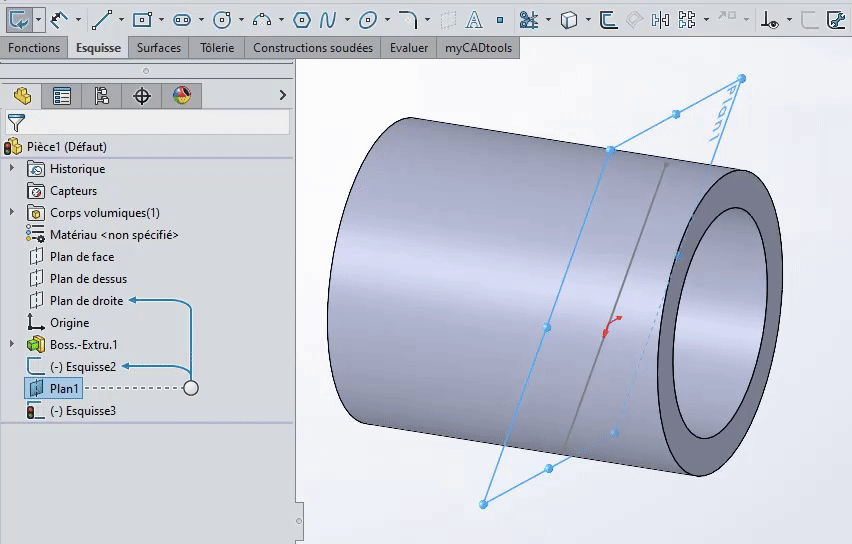
Task: Switch to the Evaluer tab
Action: coord(409,48)
